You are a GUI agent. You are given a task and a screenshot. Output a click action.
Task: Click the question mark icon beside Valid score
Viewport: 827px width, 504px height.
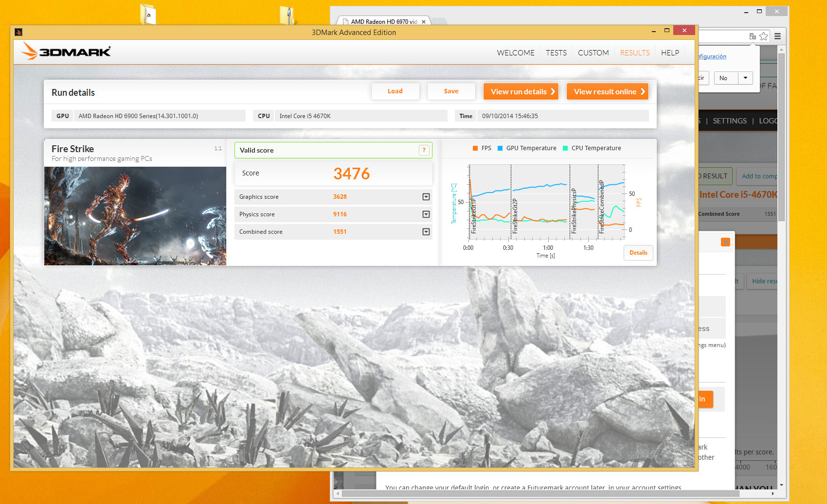click(424, 150)
